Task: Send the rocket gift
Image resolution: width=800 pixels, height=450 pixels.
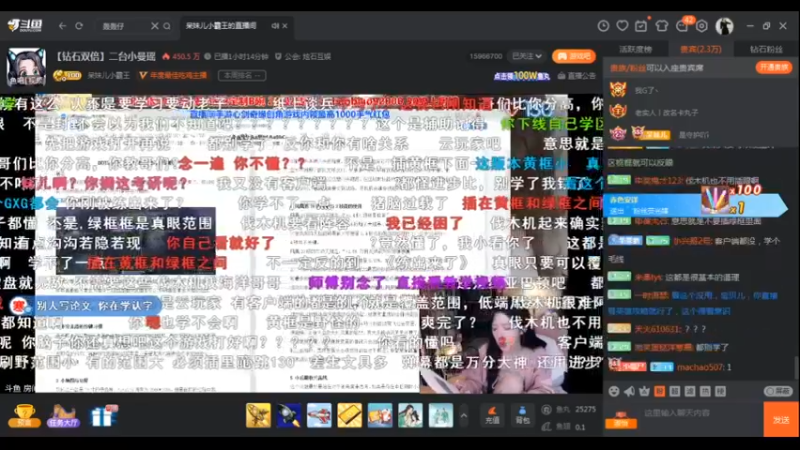Action: tap(289, 415)
